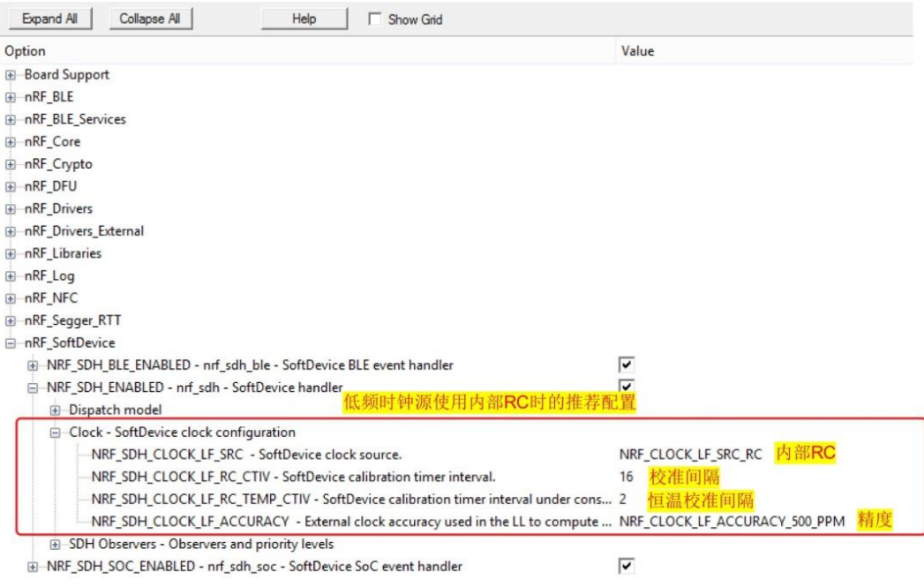Collapse the Clock configuration node
The width and height of the screenshot is (924, 587).
click(56, 433)
